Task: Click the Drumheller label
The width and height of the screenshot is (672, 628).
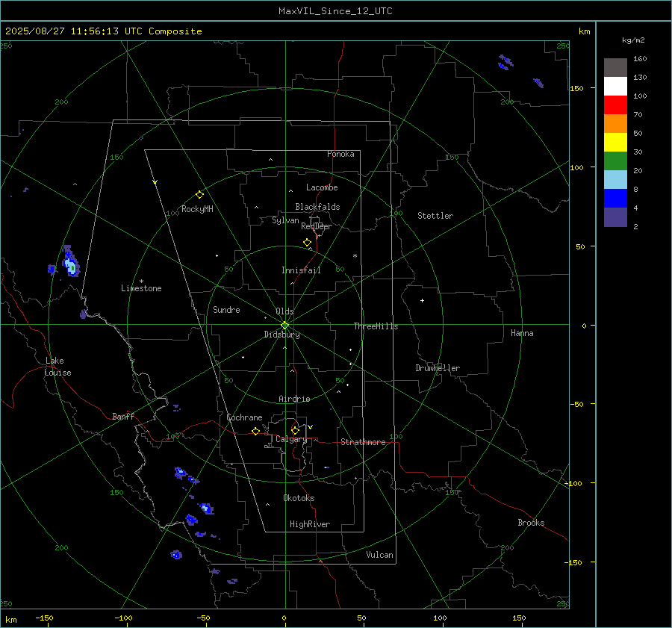Action: [x=438, y=368]
